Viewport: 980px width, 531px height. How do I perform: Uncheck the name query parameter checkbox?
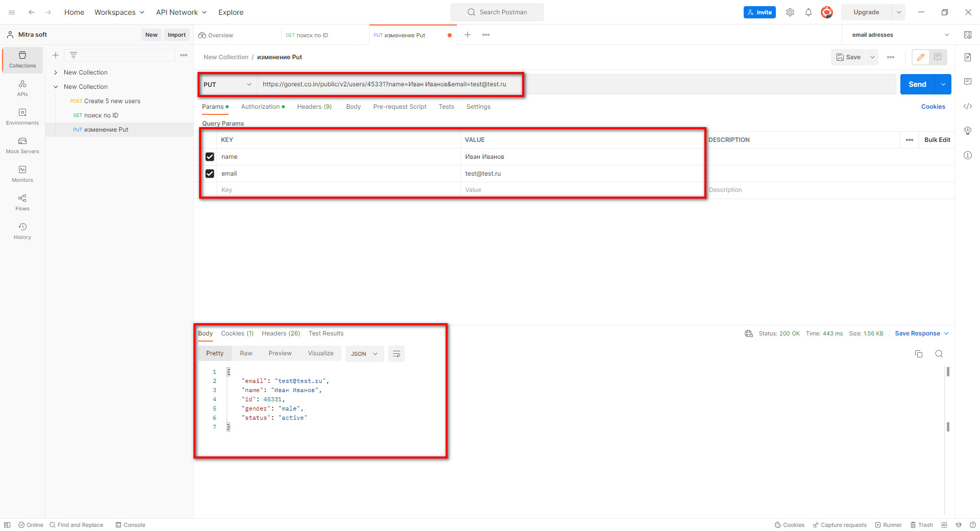(x=210, y=157)
